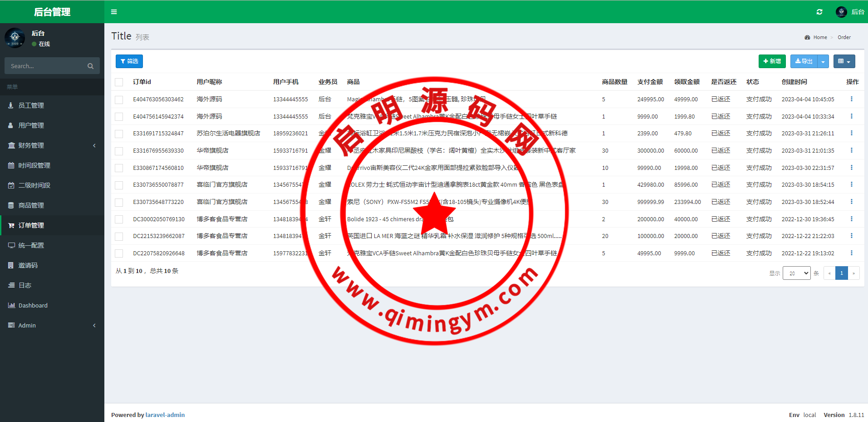Check the select-all checkbox in table header
Image resolution: width=868 pixels, height=422 pixels.
coord(119,82)
